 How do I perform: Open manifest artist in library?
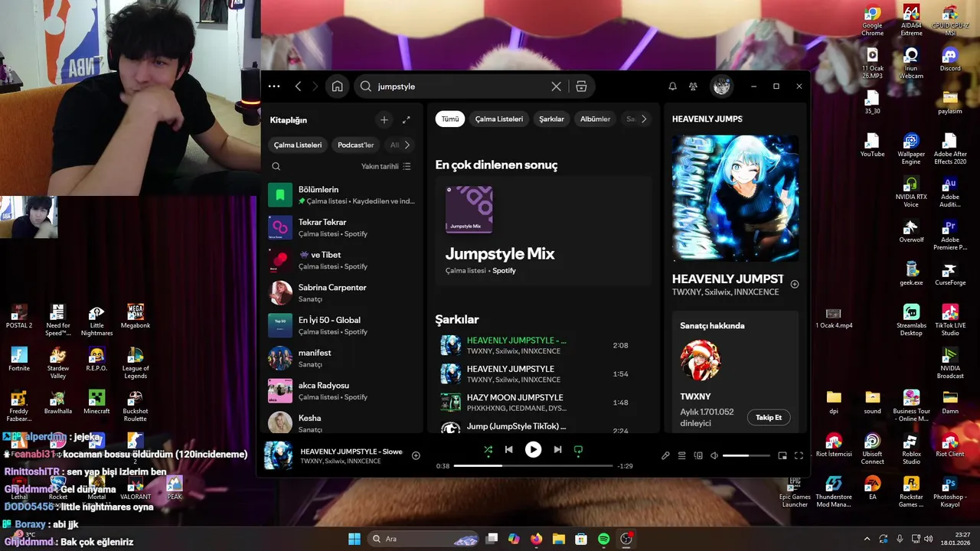[342, 358]
